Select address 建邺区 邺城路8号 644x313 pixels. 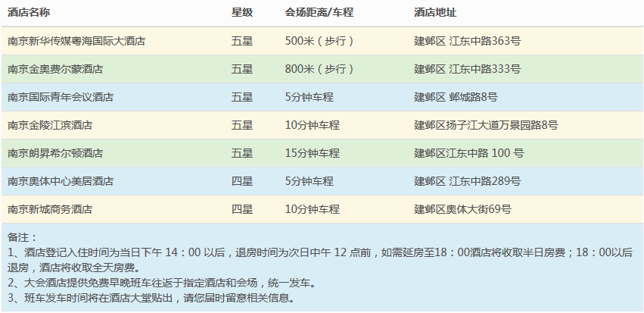point(456,97)
